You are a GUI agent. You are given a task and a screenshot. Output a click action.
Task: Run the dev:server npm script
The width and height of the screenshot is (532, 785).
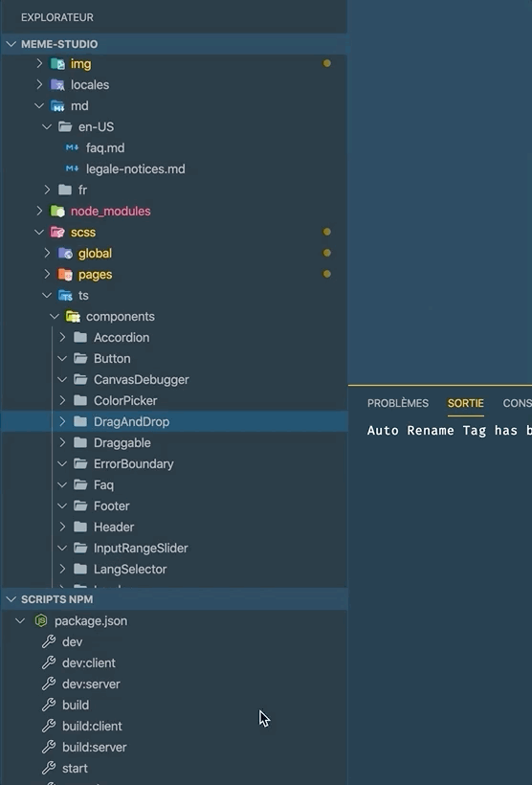(91, 684)
